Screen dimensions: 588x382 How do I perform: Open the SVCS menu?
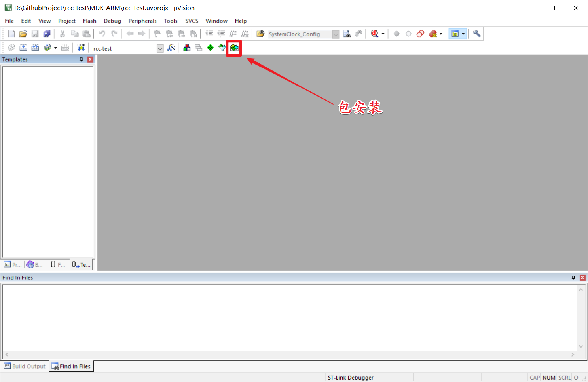pyautogui.click(x=192, y=21)
